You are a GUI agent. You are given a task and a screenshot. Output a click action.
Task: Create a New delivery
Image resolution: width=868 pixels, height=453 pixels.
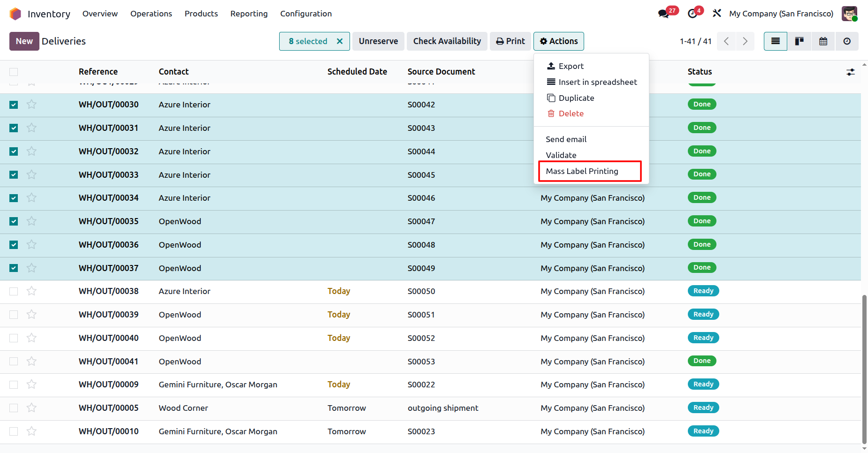click(x=24, y=41)
